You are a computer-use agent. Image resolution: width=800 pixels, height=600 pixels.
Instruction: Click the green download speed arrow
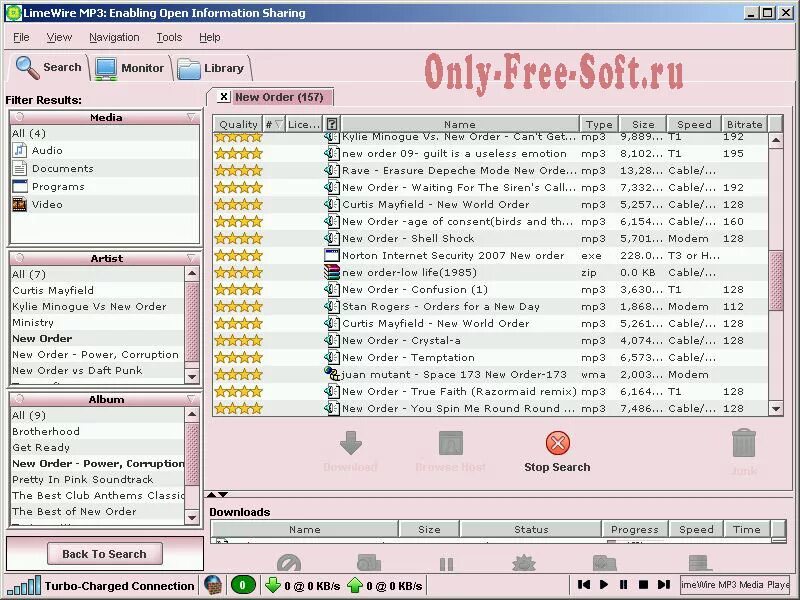pyautogui.click(x=273, y=585)
